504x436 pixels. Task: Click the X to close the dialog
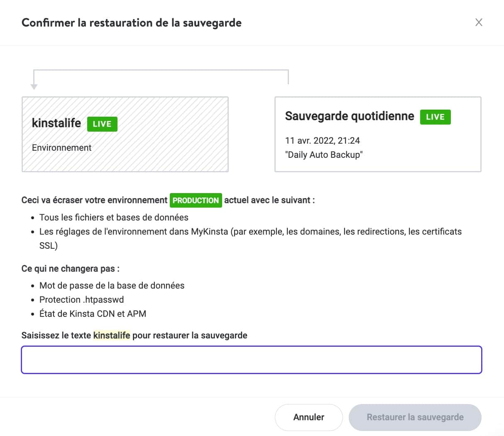pyautogui.click(x=479, y=23)
